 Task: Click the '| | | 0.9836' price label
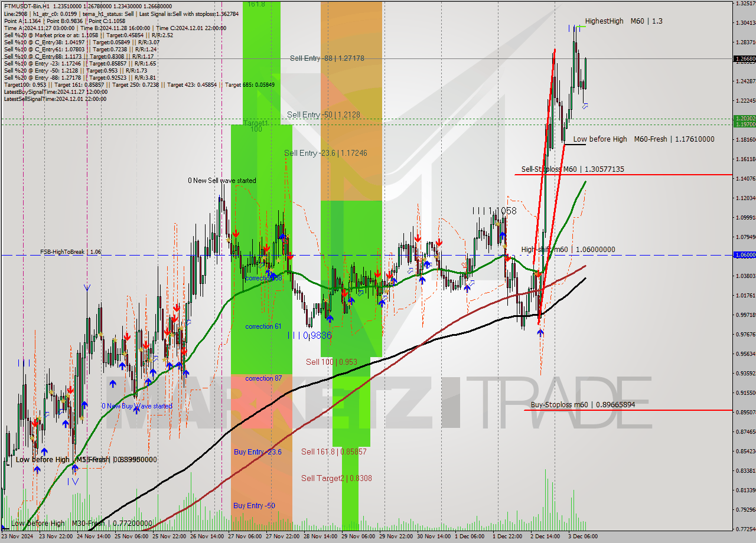pyautogui.click(x=309, y=335)
